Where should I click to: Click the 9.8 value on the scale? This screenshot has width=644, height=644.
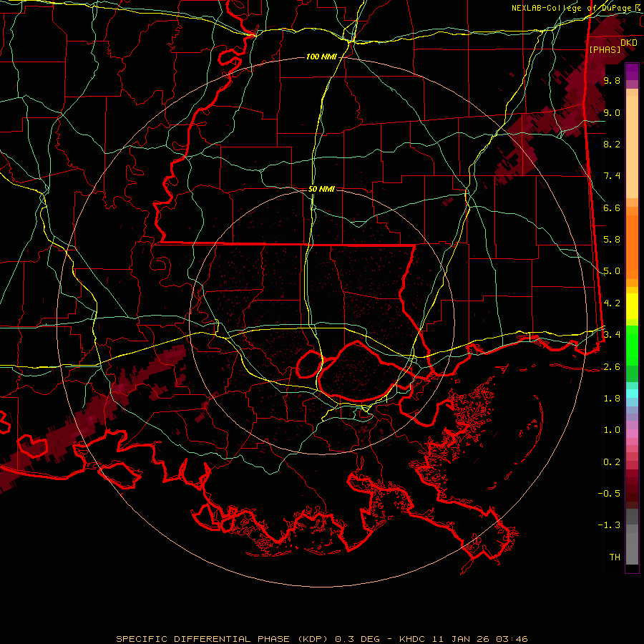612,81
